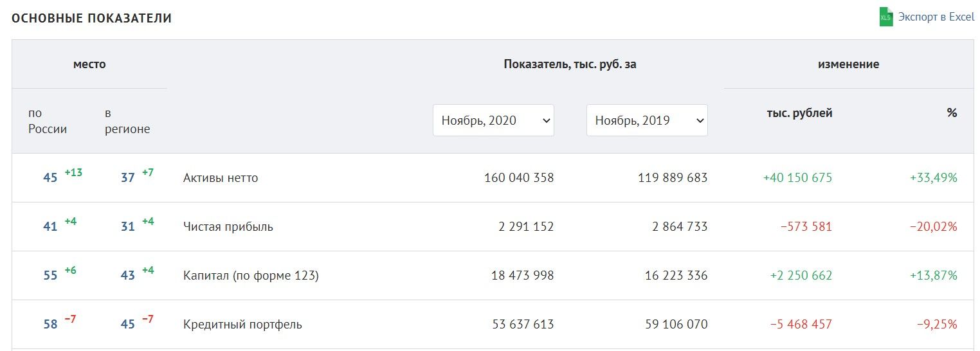Click the value 2 291 152
Image resolution: width=980 pixels, height=351 pixels.
[x=525, y=227]
